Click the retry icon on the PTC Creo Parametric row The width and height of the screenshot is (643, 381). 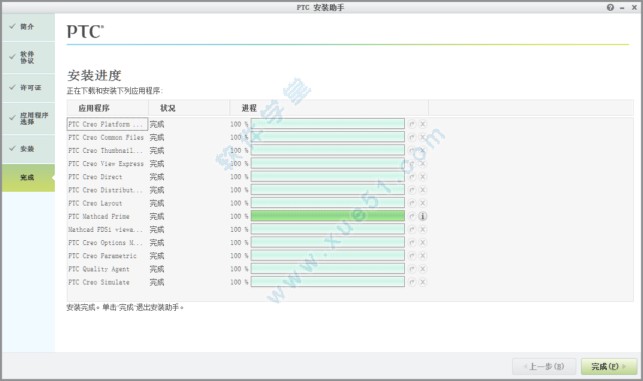point(412,256)
